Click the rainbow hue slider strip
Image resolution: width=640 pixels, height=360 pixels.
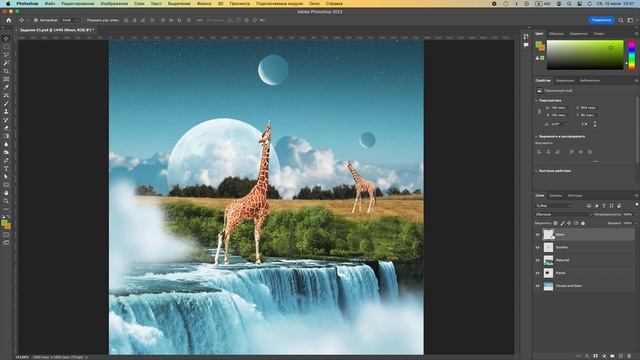(x=631, y=55)
